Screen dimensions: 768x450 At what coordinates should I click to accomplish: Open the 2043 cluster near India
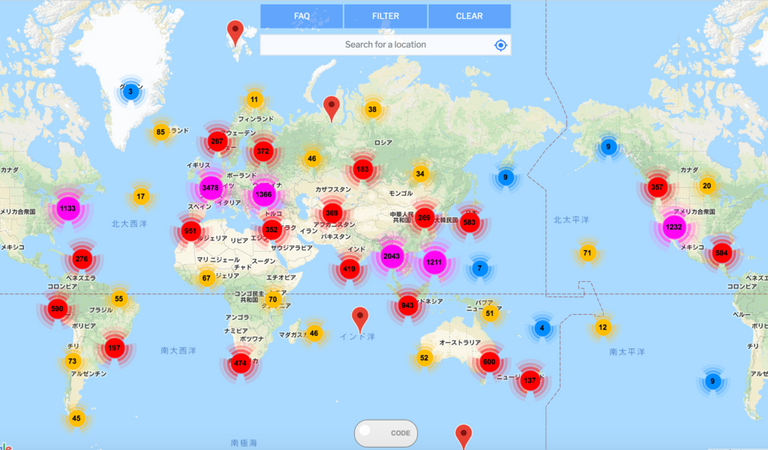click(391, 256)
